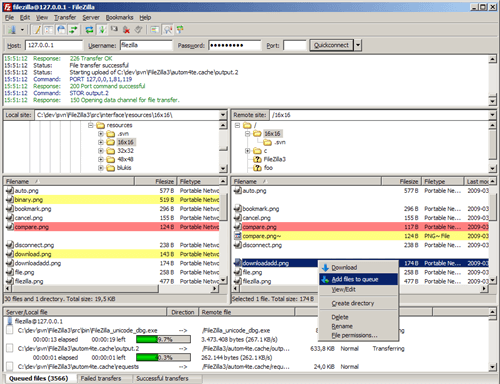Screen dimensions: 500x384
Task: Choose Create directory in context menu
Action: [359, 303]
